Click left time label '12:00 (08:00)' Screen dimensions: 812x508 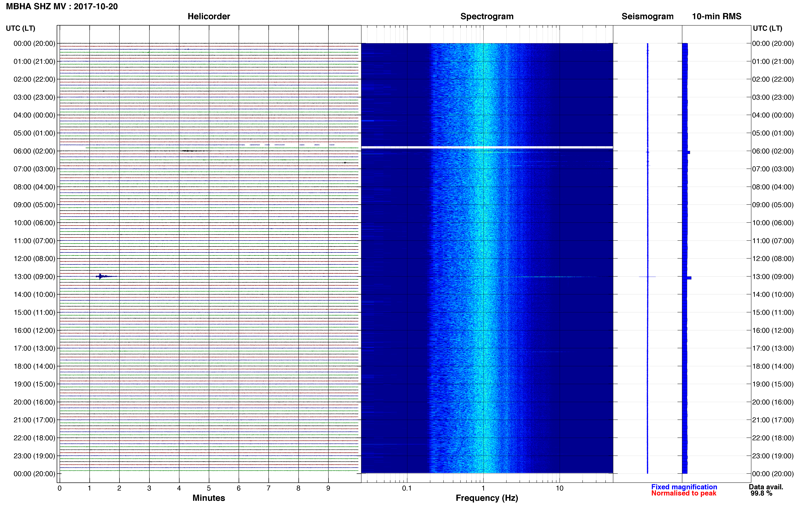coord(34,258)
